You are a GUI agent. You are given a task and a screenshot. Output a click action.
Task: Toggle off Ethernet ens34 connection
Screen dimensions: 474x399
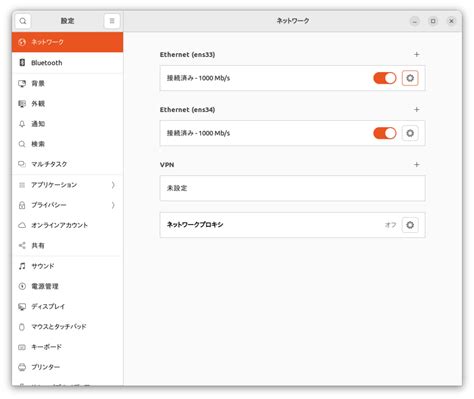(385, 133)
